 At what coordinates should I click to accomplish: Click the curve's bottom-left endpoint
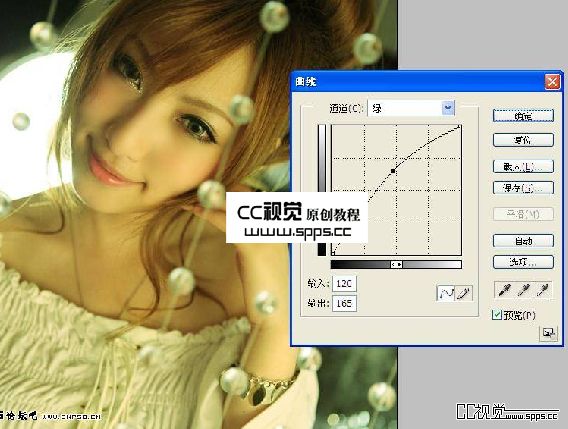334,253
